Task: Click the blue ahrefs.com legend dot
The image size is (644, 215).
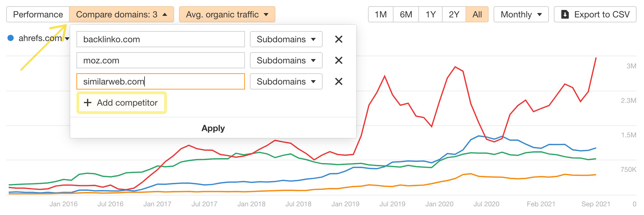Action: tap(11, 38)
